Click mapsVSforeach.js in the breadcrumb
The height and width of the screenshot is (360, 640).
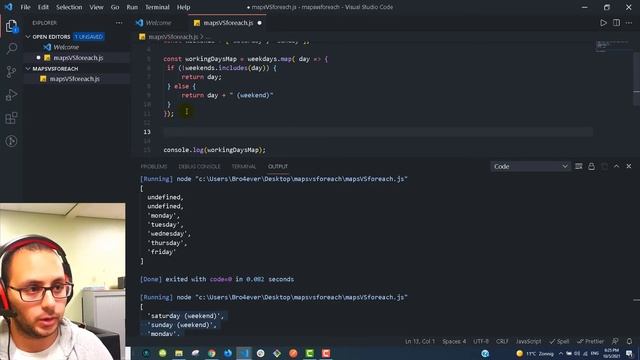(173, 37)
